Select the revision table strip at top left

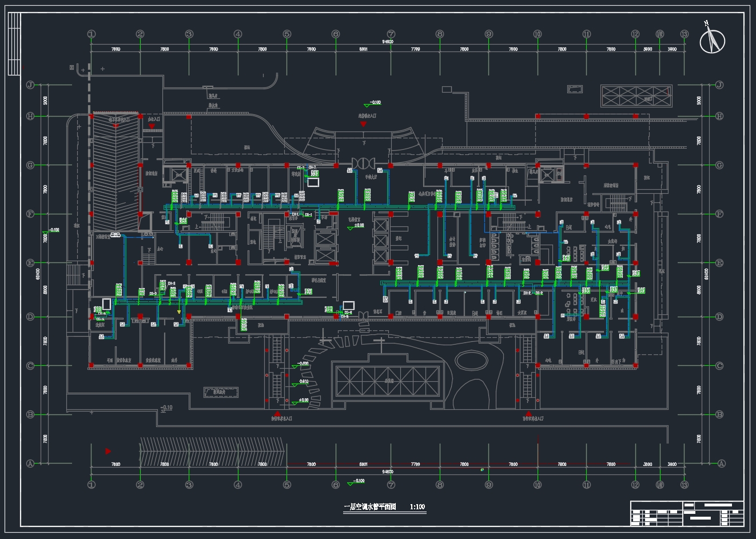(x=14, y=44)
